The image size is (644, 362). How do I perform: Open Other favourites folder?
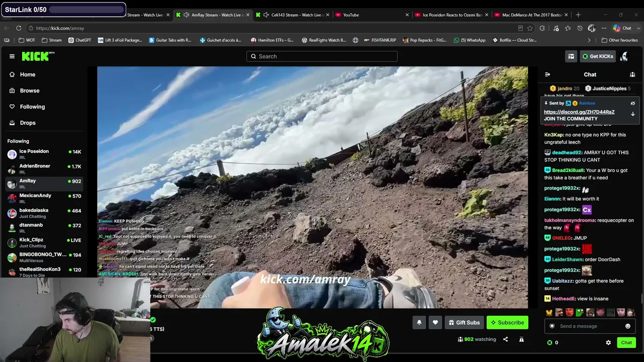point(620,40)
